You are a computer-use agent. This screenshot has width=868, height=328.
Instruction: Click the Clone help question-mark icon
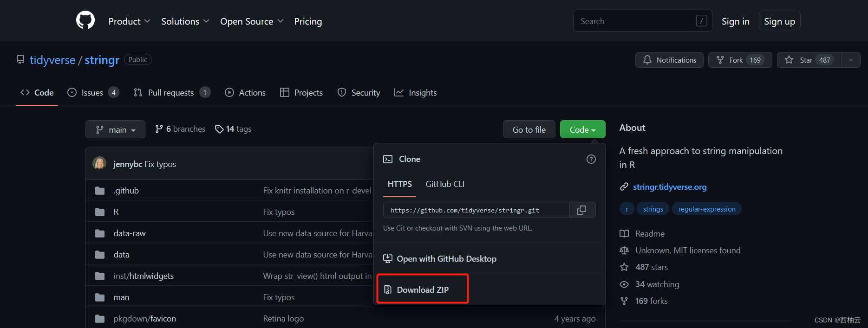pos(591,159)
